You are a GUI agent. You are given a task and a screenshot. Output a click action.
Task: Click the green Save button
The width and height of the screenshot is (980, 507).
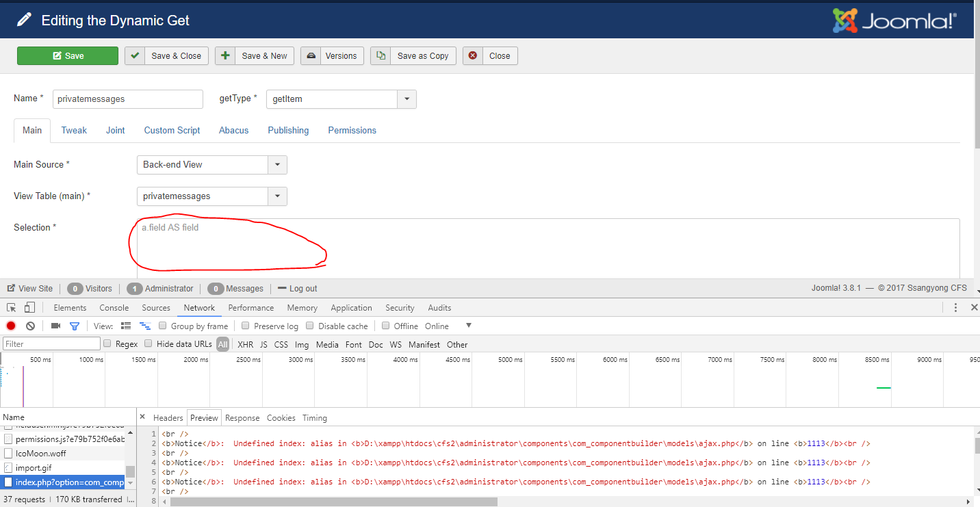(68, 56)
